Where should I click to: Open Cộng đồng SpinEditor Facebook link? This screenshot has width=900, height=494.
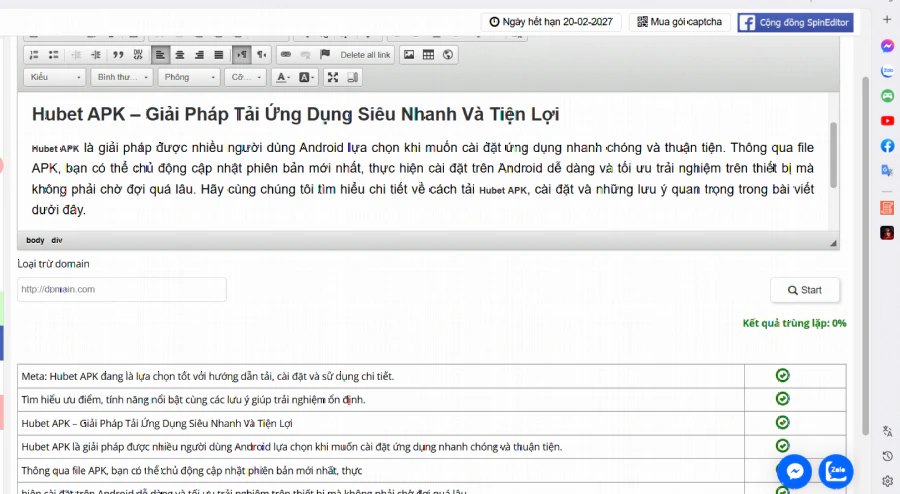coord(795,22)
